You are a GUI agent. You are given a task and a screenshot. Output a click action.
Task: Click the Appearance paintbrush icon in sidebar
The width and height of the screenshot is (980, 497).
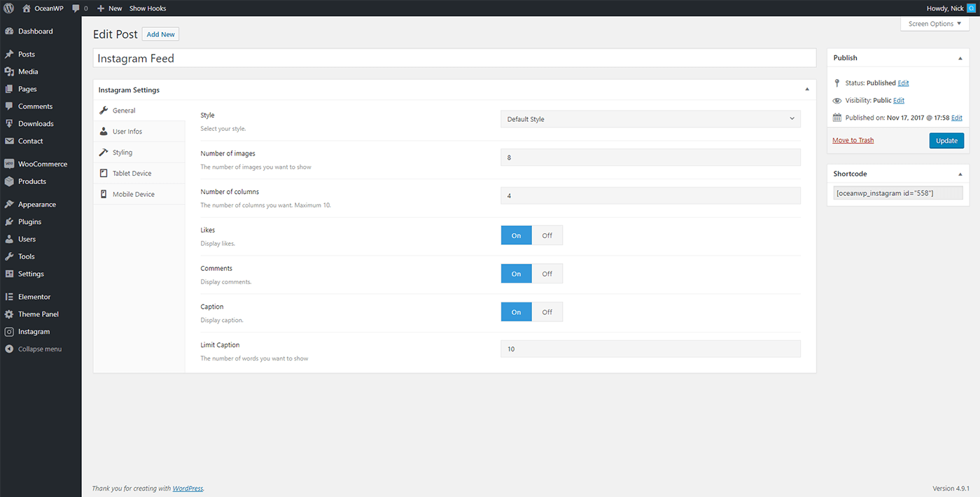[x=9, y=204]
